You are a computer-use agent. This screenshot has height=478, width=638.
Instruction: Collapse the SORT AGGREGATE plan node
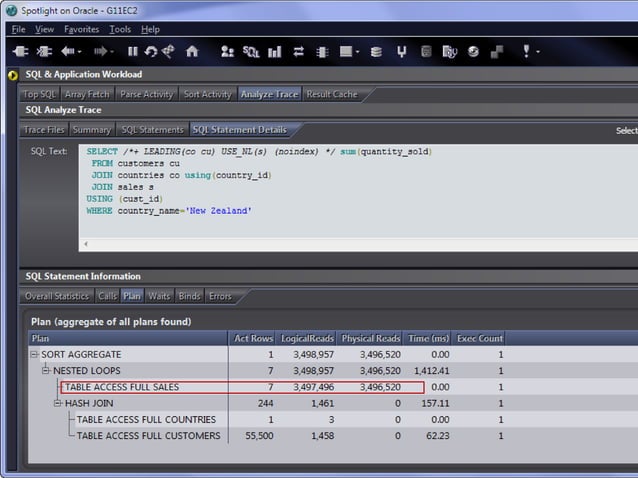[35, 354]
